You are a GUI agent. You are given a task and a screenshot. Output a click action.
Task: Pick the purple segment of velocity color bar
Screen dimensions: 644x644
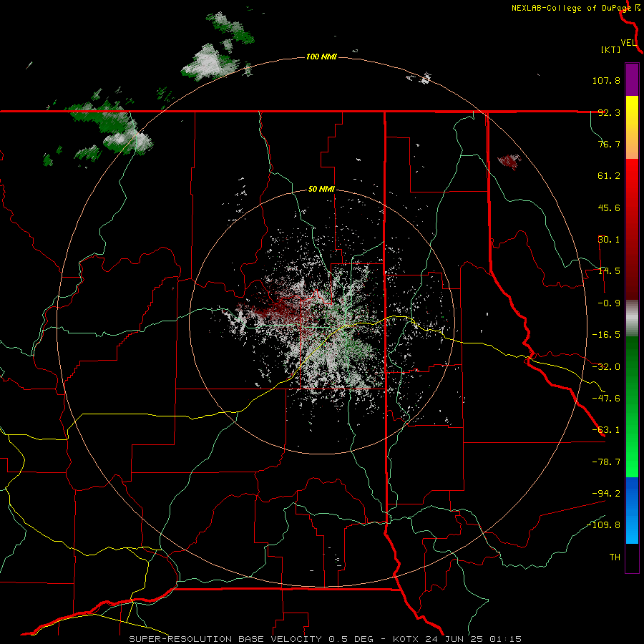coord(632,79)
